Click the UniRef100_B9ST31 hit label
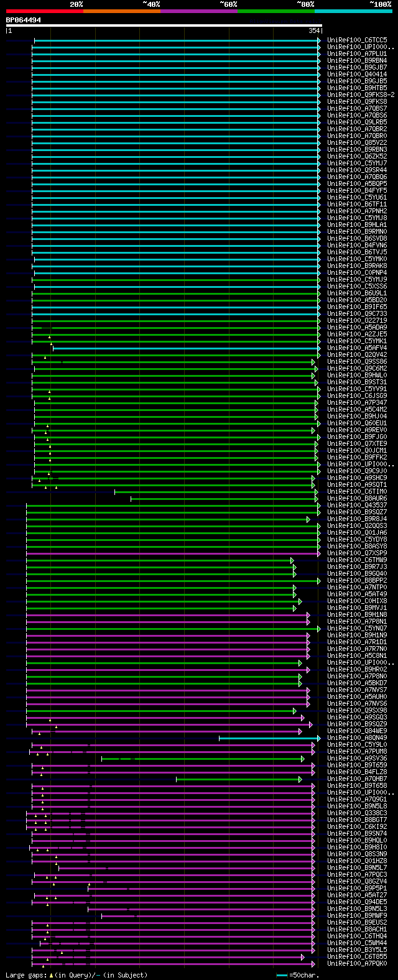 (357, 382)
